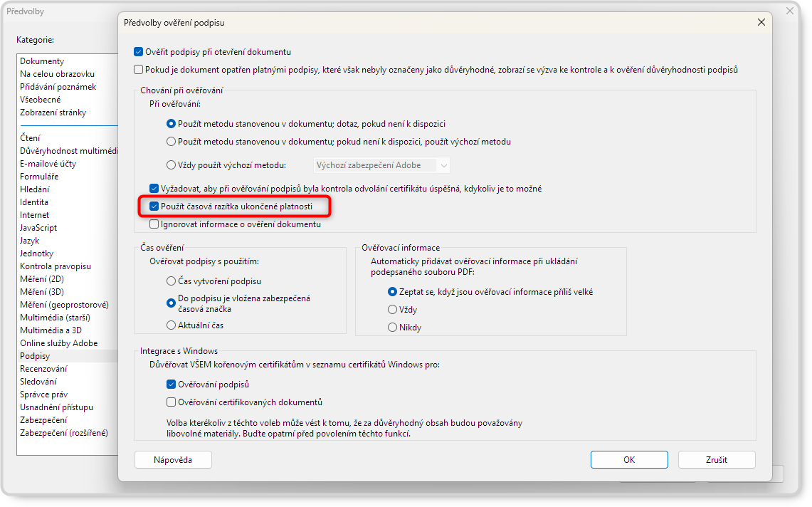
Task: Enable Ověřování certifikovaných dokumentů checkbox
Action: click(x=171, y=402)
